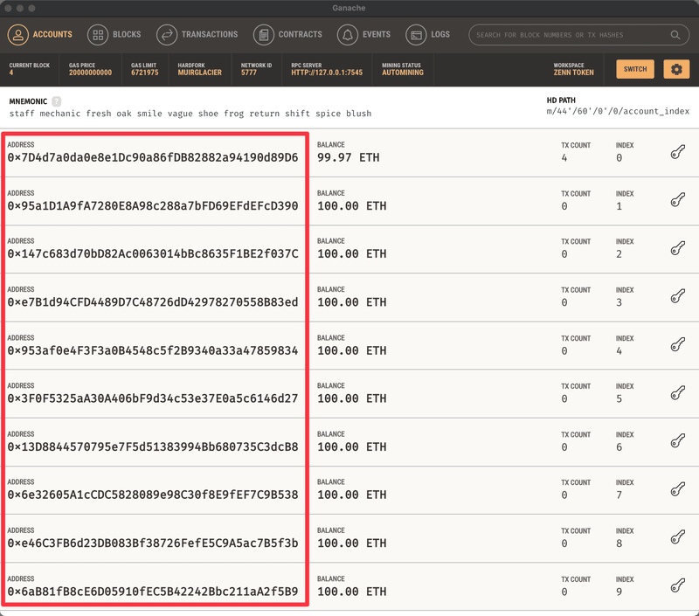Select address 0xe46C3FB6d23DB083Bf38726FefE5C9A5ac7B5f3b
Screen dimensions: 699x616
tap(152, 543)
